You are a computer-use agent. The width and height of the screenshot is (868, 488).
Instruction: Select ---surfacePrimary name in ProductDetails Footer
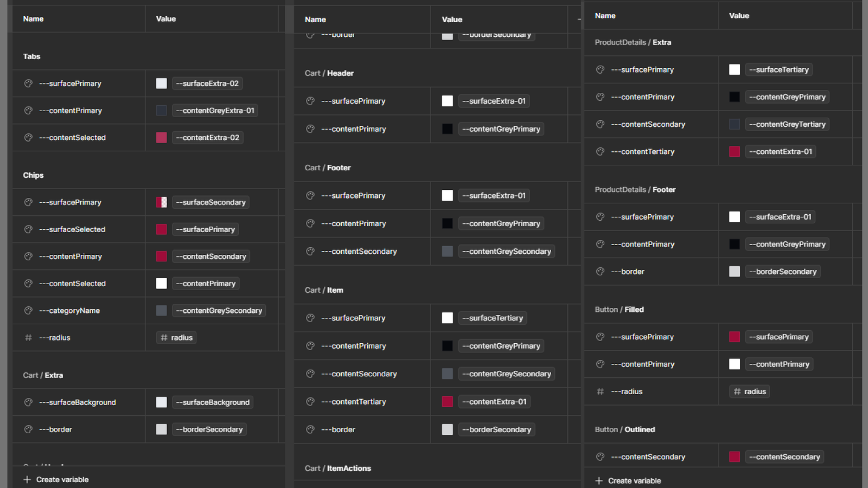(x=642, y=217)
